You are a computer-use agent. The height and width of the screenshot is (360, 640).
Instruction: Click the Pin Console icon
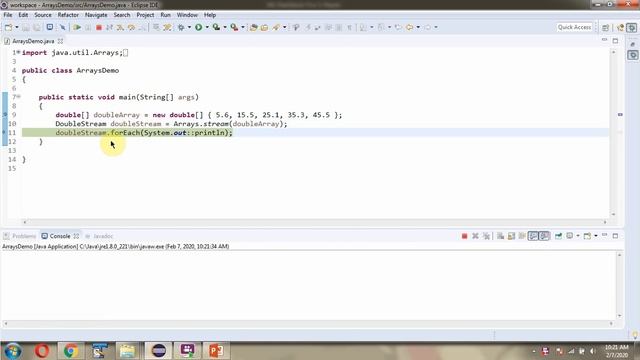[x=558, y=236]
